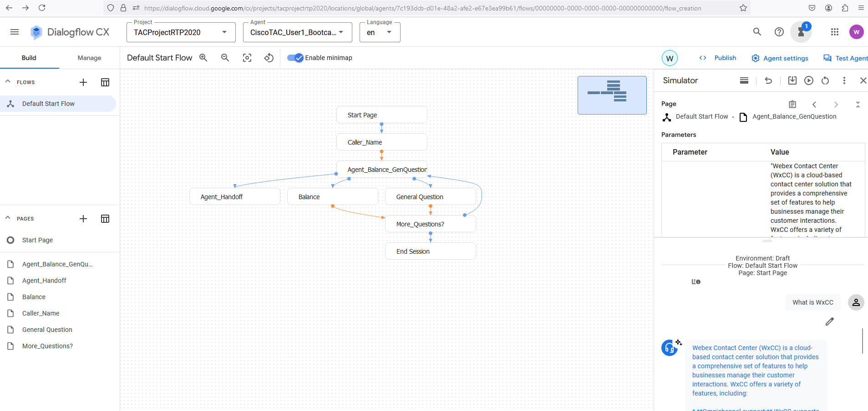868x411 pixels.
Task: Open notifications with badge 1
Action: click(x=801, y=32)
